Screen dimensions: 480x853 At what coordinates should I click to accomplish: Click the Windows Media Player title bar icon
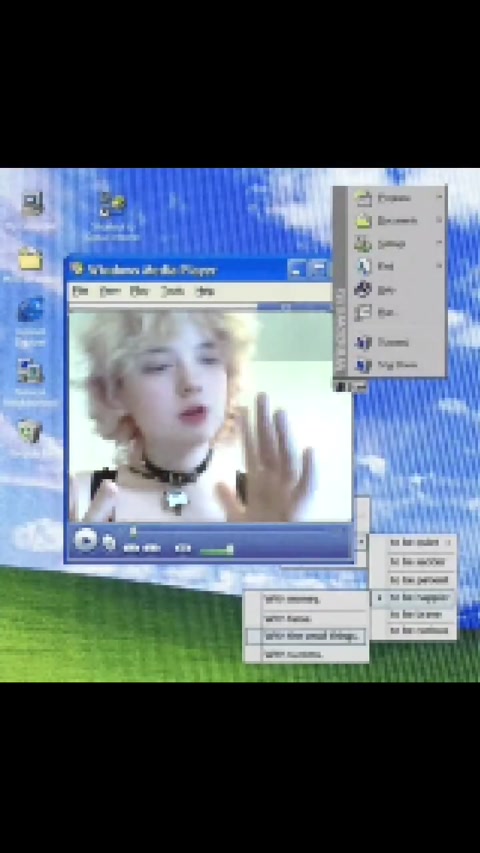point(78,269)
